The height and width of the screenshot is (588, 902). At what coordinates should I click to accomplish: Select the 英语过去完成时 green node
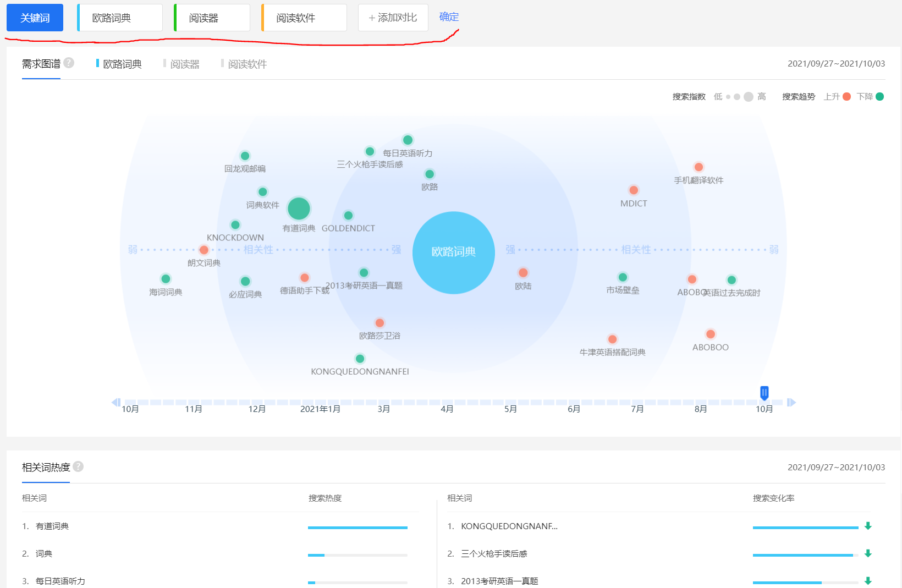732,280
